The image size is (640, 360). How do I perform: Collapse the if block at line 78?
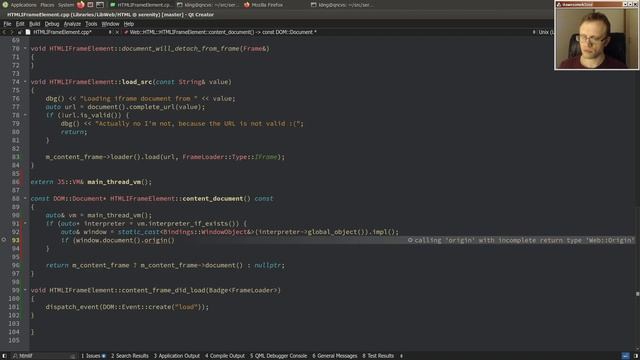25,115
